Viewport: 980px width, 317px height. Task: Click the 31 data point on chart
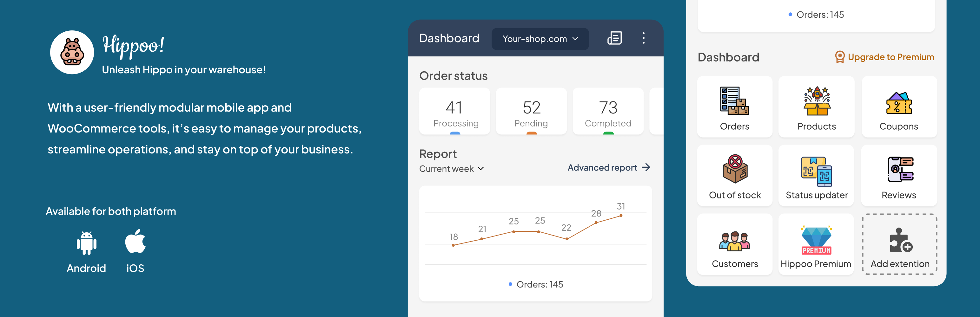621,216
